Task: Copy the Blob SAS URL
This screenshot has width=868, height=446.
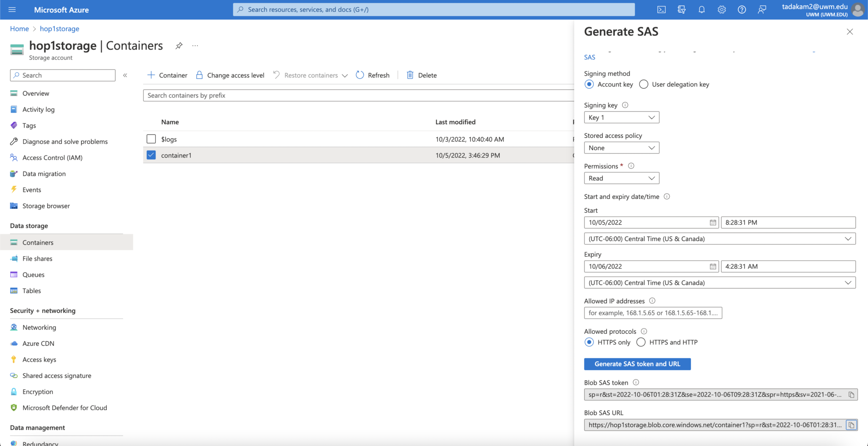Action: click(x=852, y=425)
